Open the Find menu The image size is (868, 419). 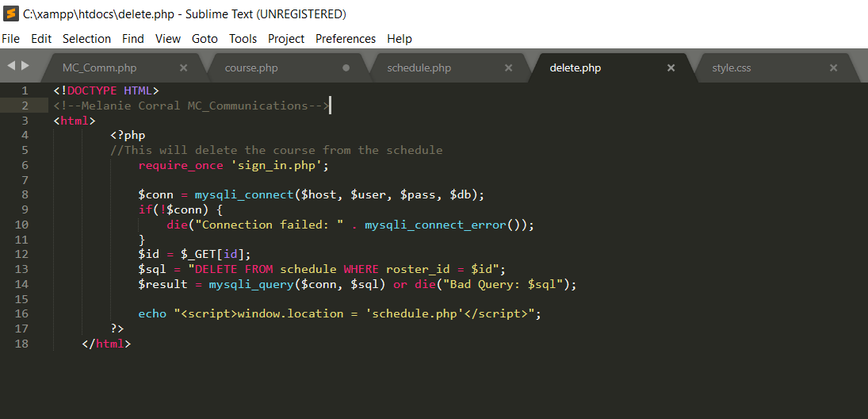(133, 39)
